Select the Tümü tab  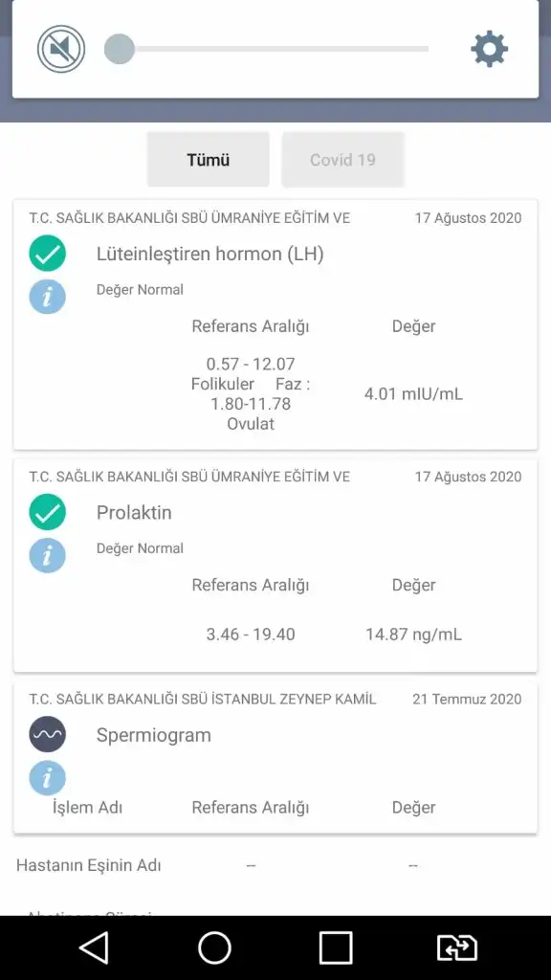click(208, 160)
